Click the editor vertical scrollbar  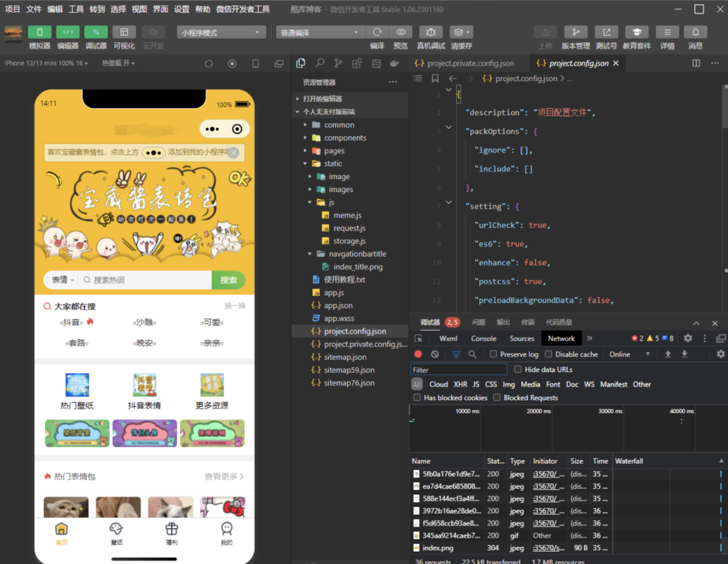[725, 107]
